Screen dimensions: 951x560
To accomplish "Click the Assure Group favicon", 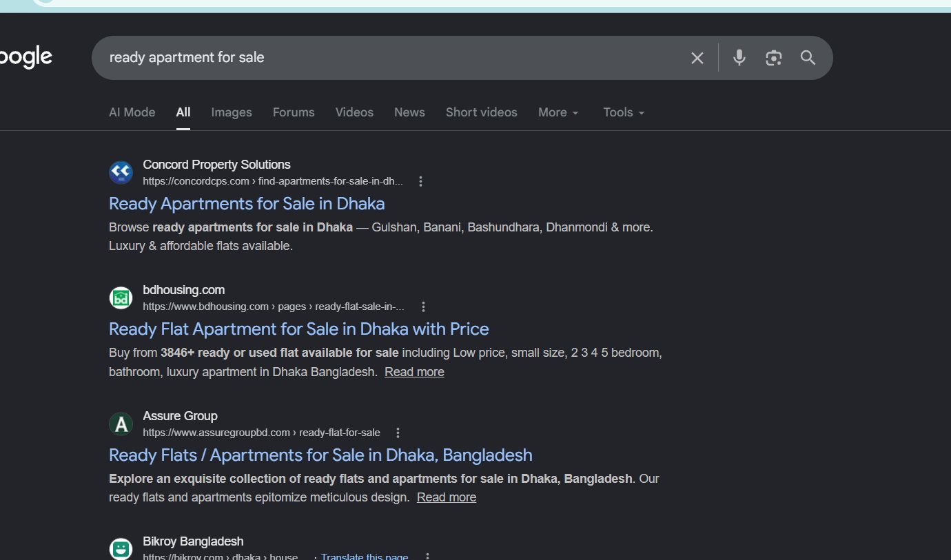I will pos(121,424).
